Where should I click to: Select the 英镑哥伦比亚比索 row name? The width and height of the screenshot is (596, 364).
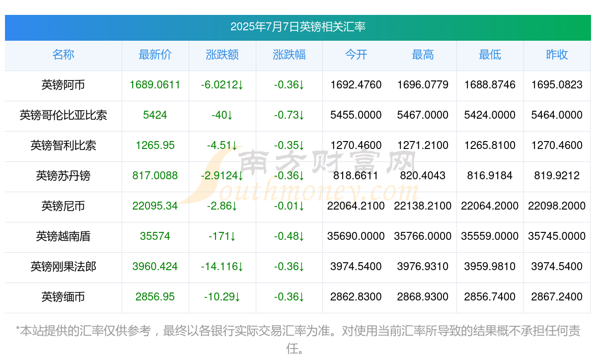coord(63,115)
